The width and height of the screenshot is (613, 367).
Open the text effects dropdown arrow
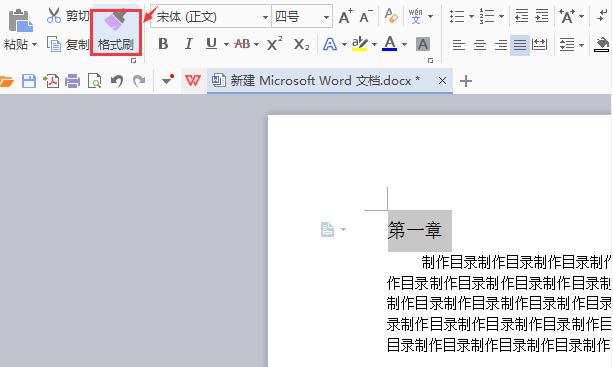[x=344, y=45]
